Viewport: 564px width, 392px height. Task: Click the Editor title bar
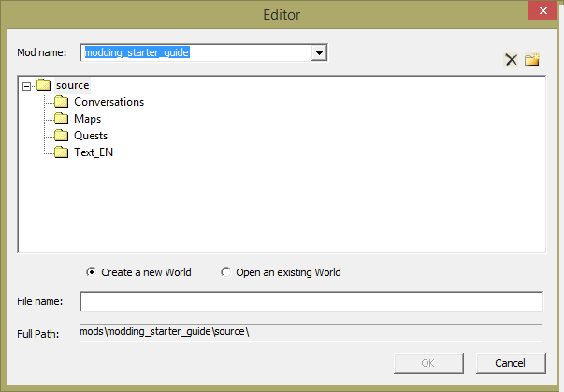click(x=281, y=14)
